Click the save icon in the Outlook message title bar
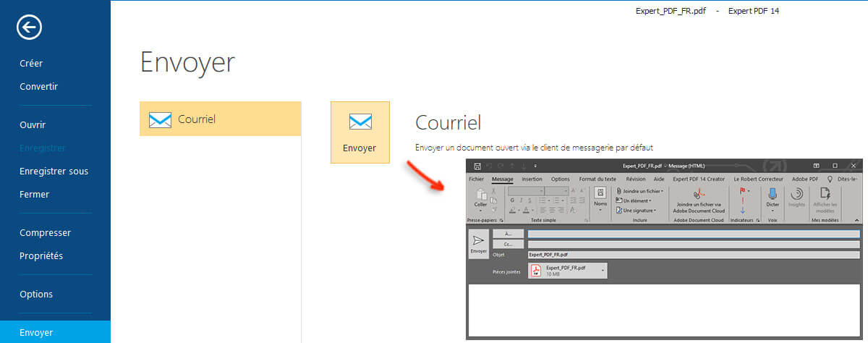The height and width of the screenshot is (343, 868). (x=477, y=166)
